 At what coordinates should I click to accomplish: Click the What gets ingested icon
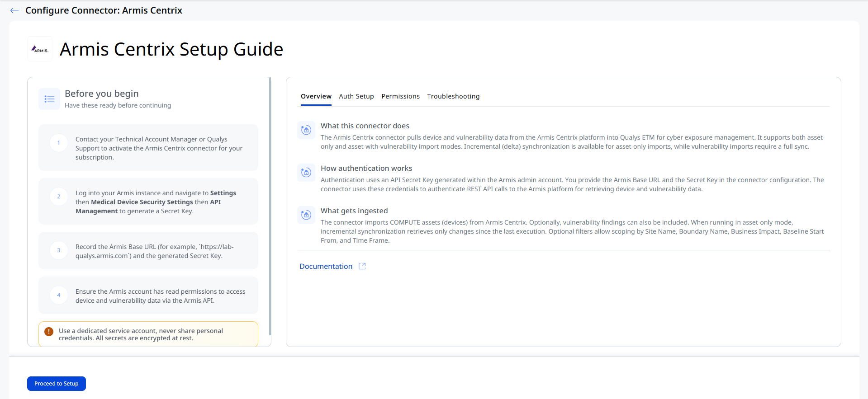pyautogui.click(x=306, y=215)
